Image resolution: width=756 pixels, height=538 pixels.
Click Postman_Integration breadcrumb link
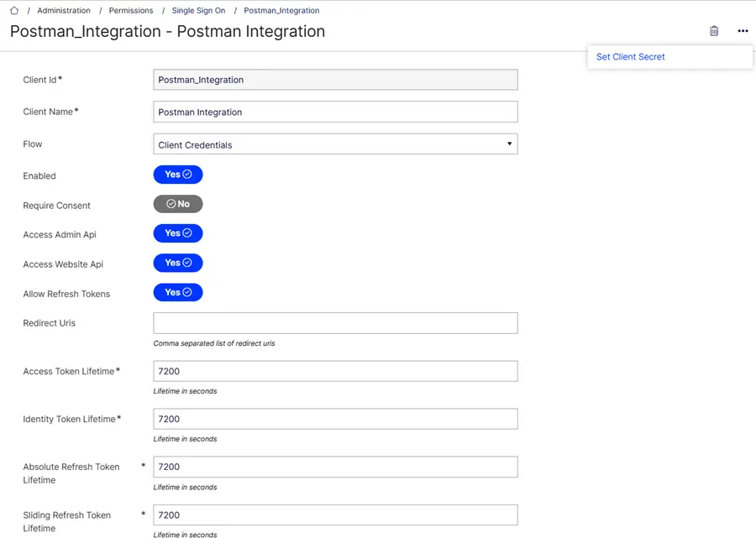click(x=281, y=11)
